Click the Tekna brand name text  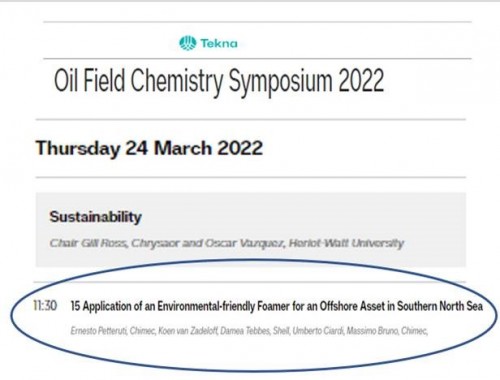pyautogui.click(x=219, y=43)
